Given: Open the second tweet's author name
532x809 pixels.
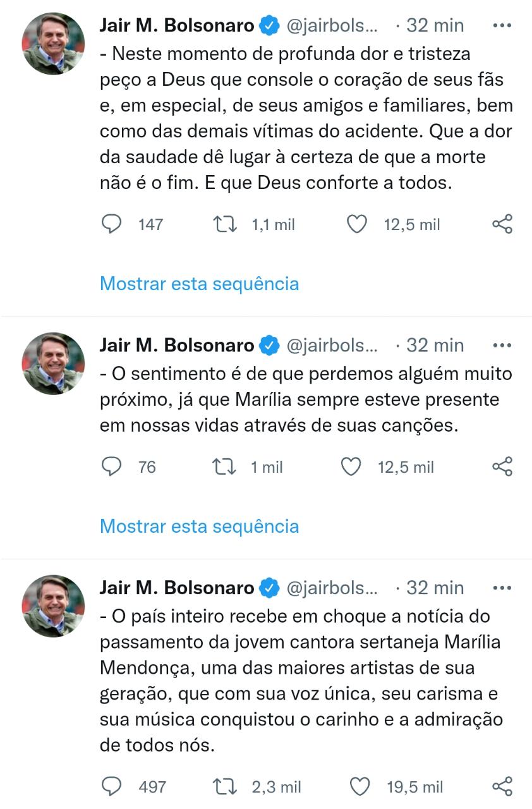Looking at the screenshot, I should click(x=177, y=346).
